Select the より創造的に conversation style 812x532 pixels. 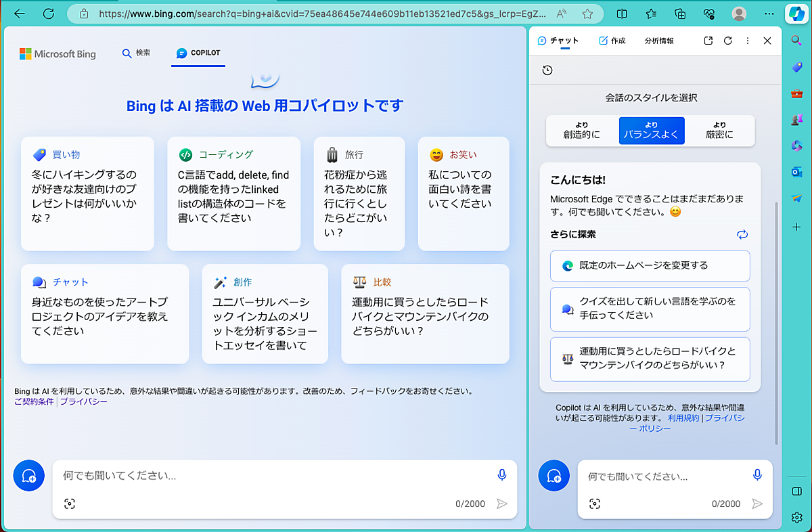tap(582, 130)
